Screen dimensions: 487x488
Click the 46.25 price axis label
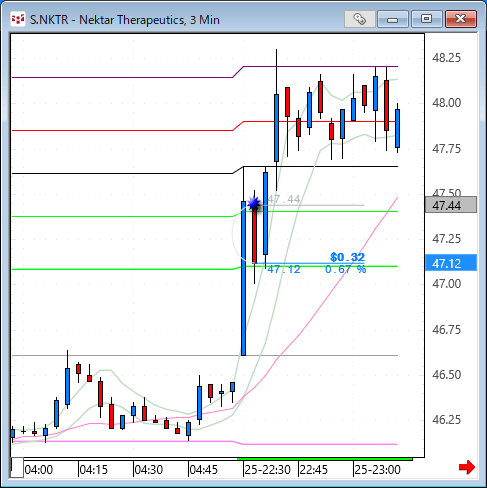click(446, 420)
